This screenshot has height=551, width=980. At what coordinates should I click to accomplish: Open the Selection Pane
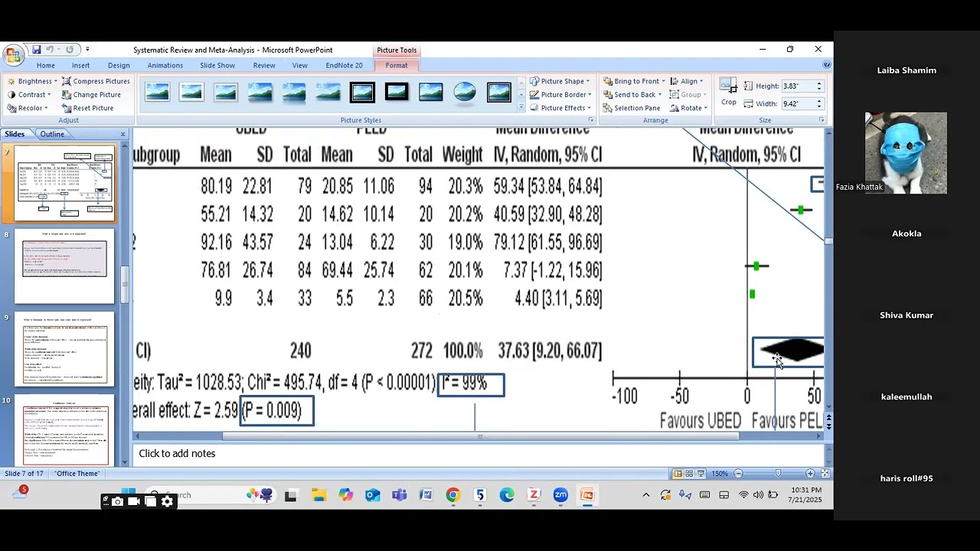pos(632,108)
